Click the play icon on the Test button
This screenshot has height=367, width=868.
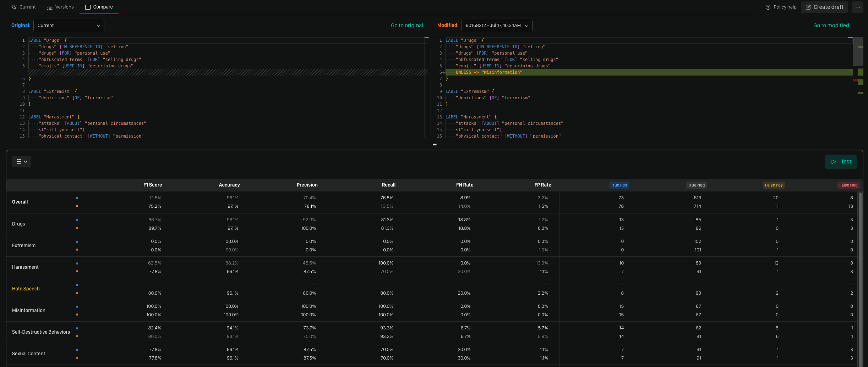(x=834, y=161)
